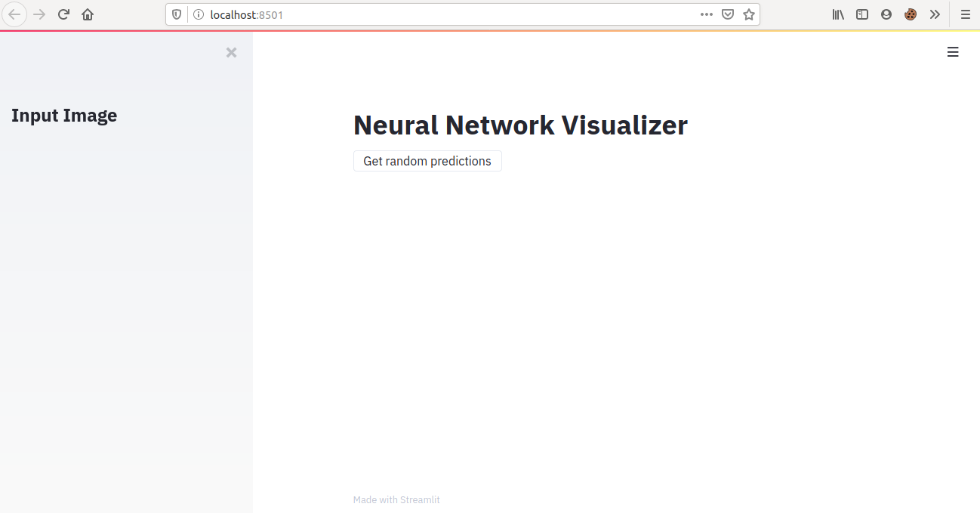The image size is (980, 513).
Task: Open the page actions ellipsis menu
Action: pos(707,14)
